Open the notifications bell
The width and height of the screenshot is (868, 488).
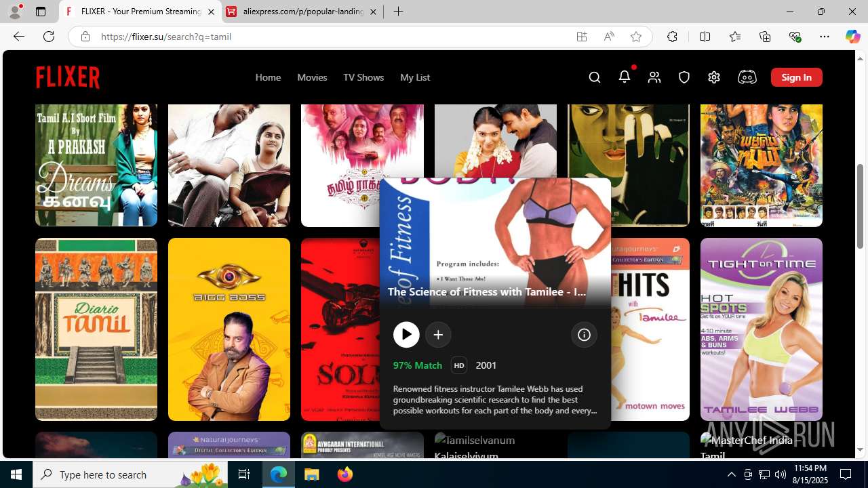[625, 77]
